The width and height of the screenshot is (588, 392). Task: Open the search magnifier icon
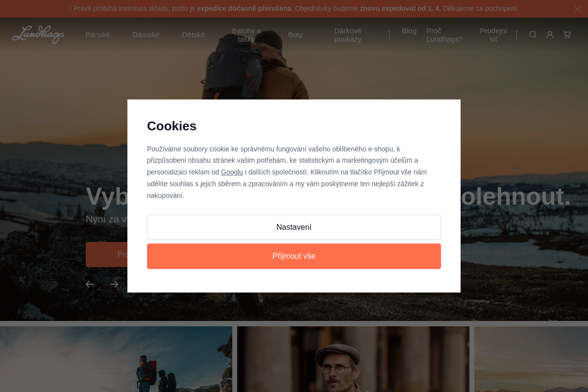(533, 35)
